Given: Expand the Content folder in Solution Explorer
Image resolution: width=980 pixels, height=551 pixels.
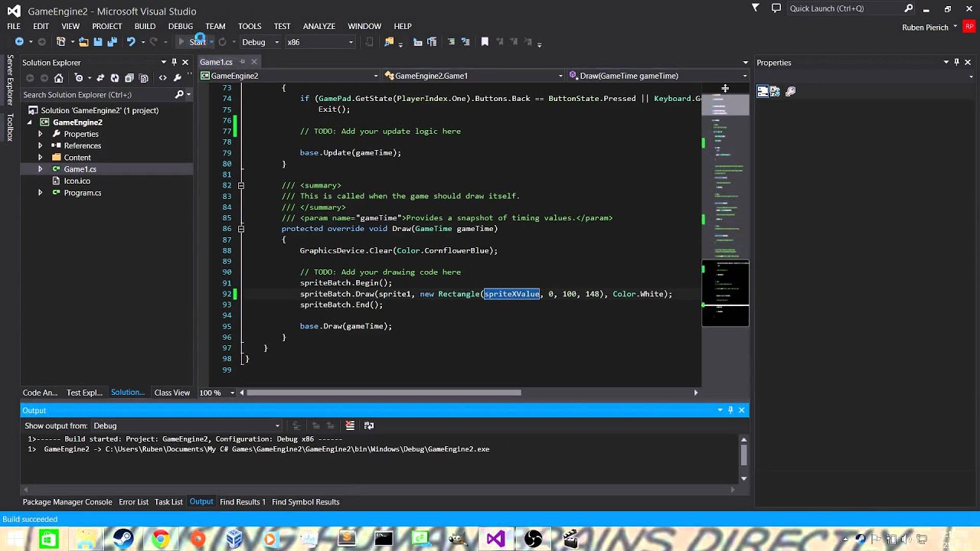Looking at the screenshot, I should 40,158.
